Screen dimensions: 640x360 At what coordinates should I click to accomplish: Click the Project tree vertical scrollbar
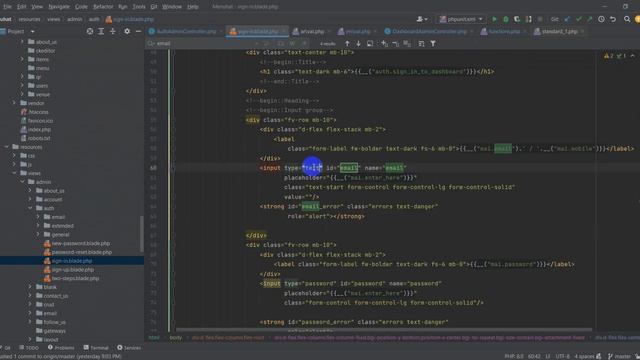(142, 233)
